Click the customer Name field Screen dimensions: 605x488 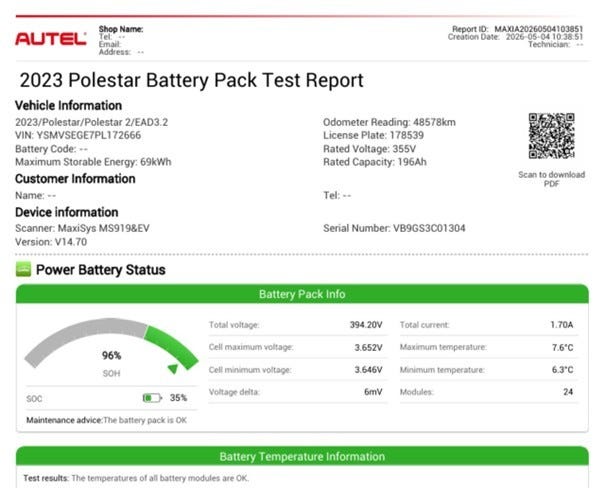point(35,196)
